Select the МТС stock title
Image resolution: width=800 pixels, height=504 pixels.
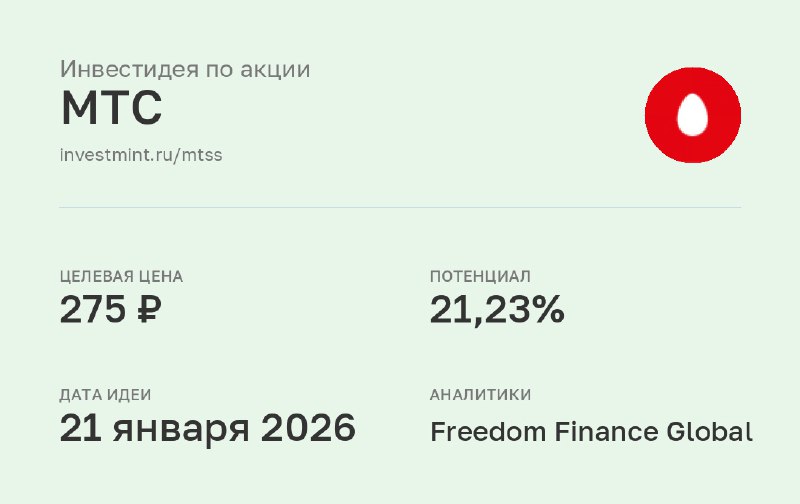111,108
